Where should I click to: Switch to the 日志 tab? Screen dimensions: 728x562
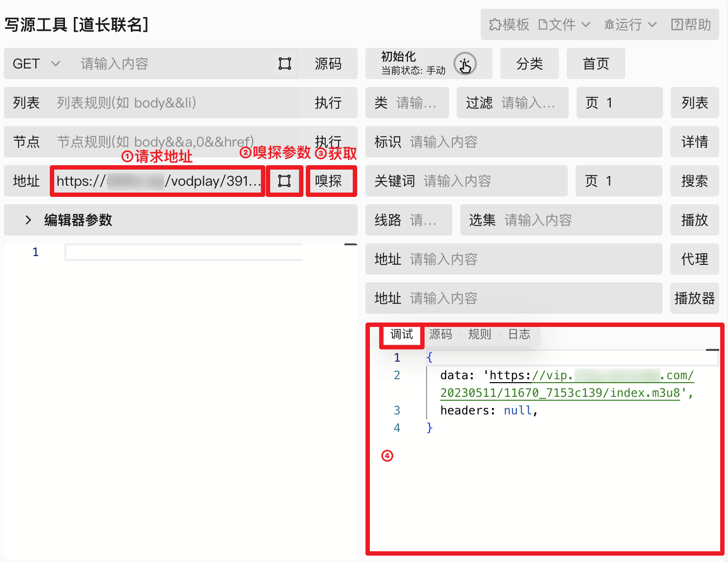[x=519, y=334]
